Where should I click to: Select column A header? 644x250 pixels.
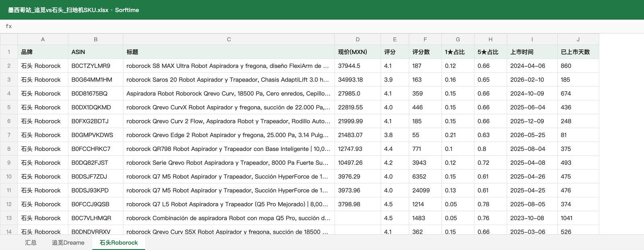tap(43, 39)
